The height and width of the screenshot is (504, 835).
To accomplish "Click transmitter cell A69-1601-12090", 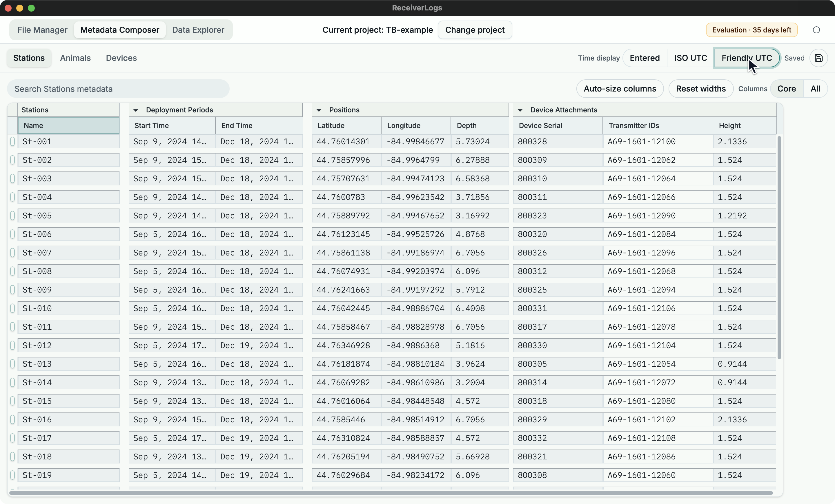I will [x=658, y=216].
